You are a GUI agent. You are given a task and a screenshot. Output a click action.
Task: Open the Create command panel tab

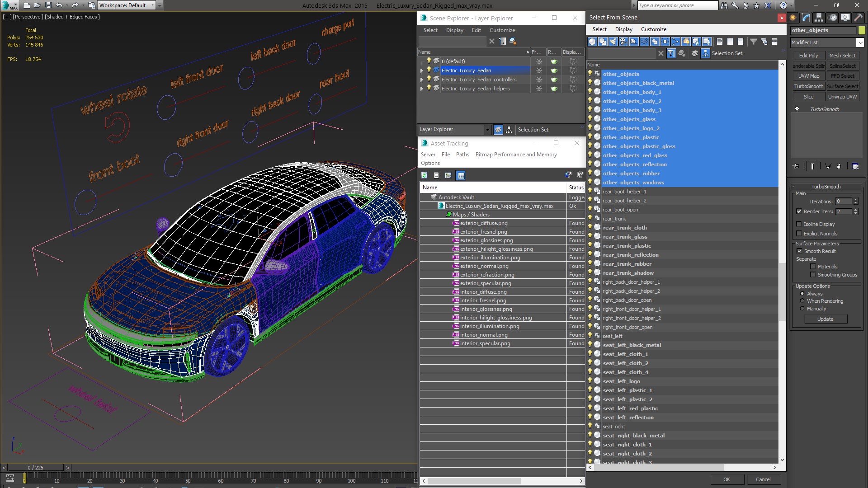(x=793, y=18)
